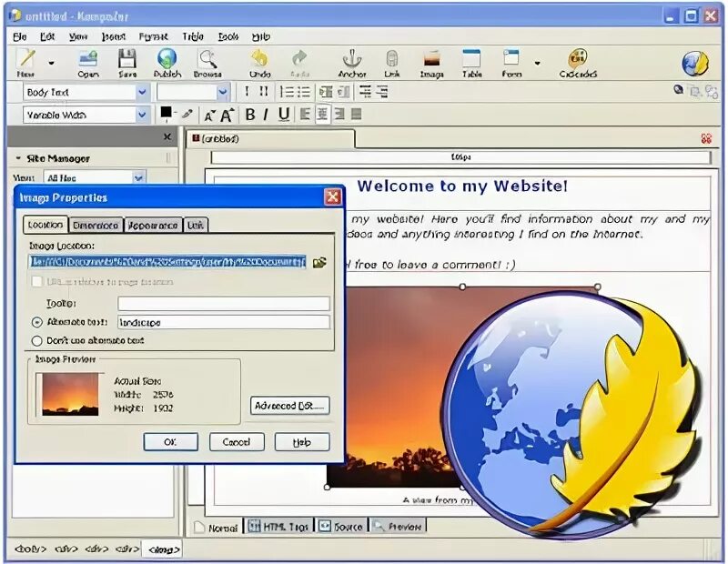Click the smaller font size icon
Image resolution: width=728 pixels, height=564 pixels.
210,116
